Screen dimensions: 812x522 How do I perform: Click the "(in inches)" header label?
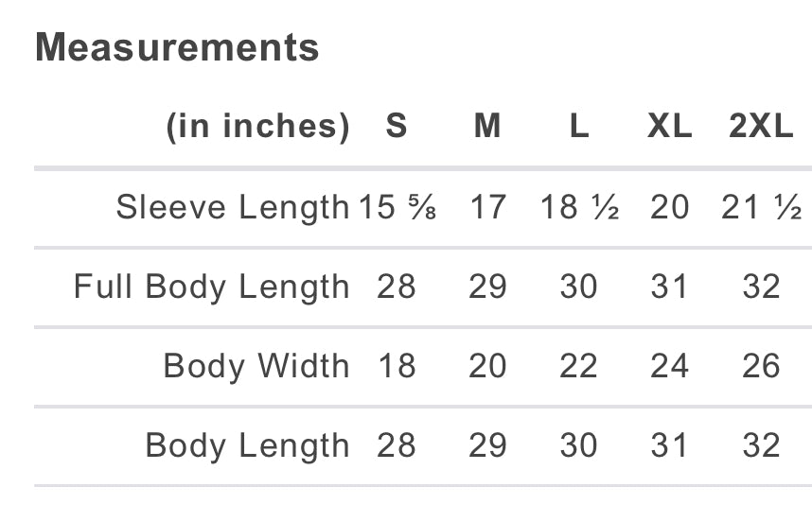257,126
